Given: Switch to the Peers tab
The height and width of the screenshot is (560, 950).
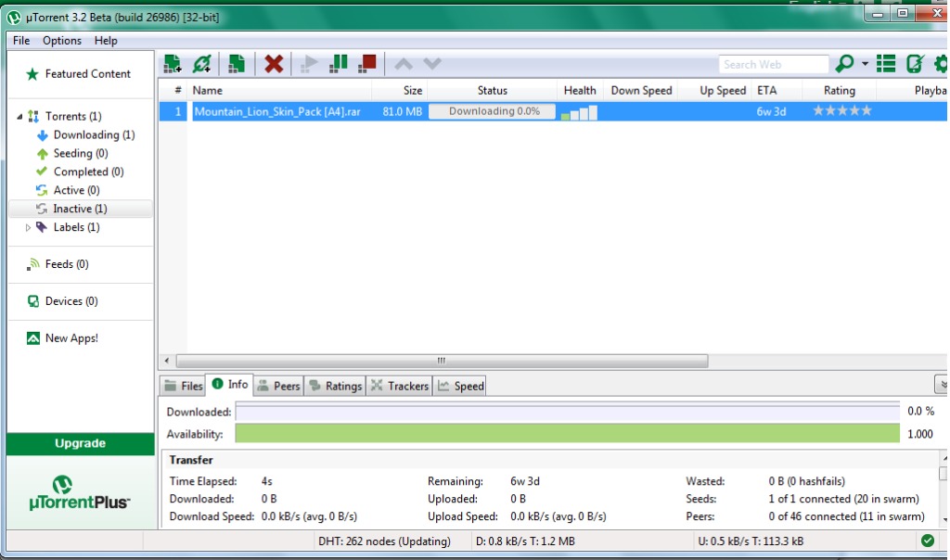Looking at the screenshot, I should [x=278, y=386].
